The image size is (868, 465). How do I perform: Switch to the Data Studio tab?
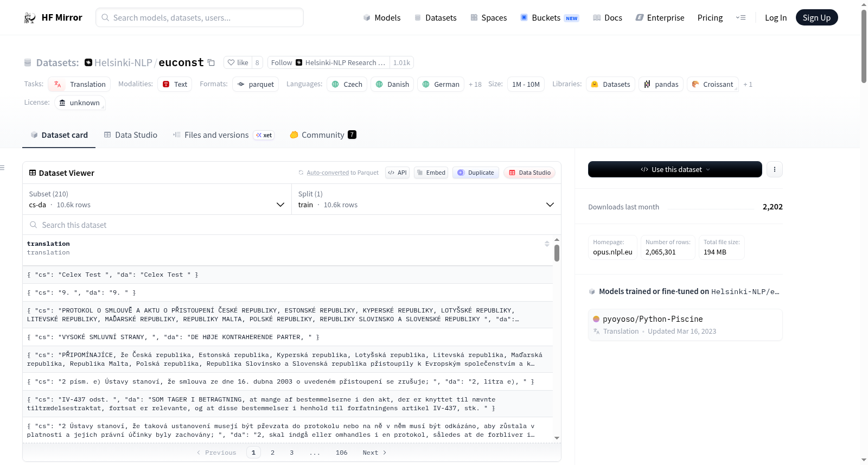(x=131, y=135)
